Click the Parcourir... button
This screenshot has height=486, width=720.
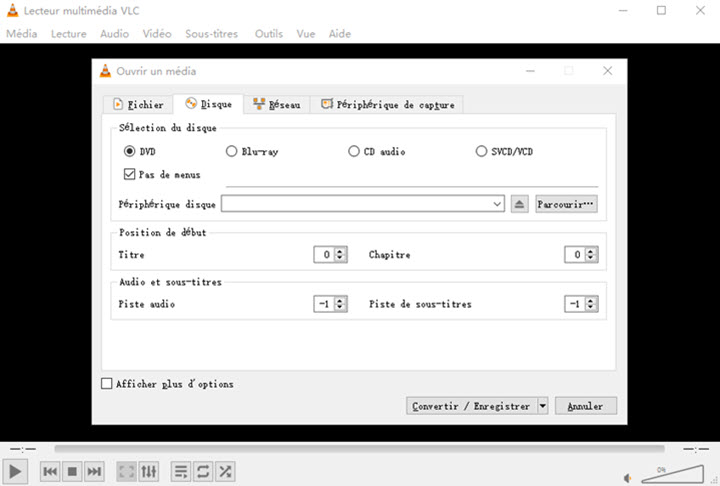[x=566, y=204]
